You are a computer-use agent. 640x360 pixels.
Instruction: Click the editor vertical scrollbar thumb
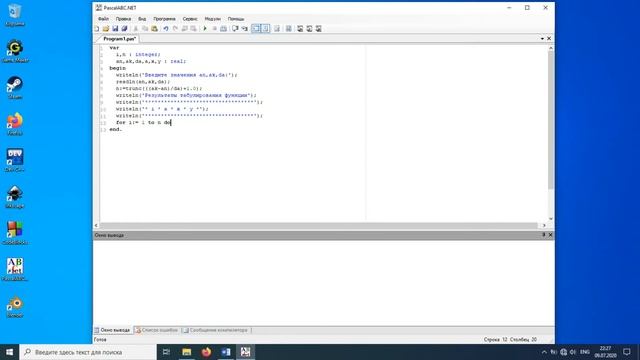pos(551,120)
